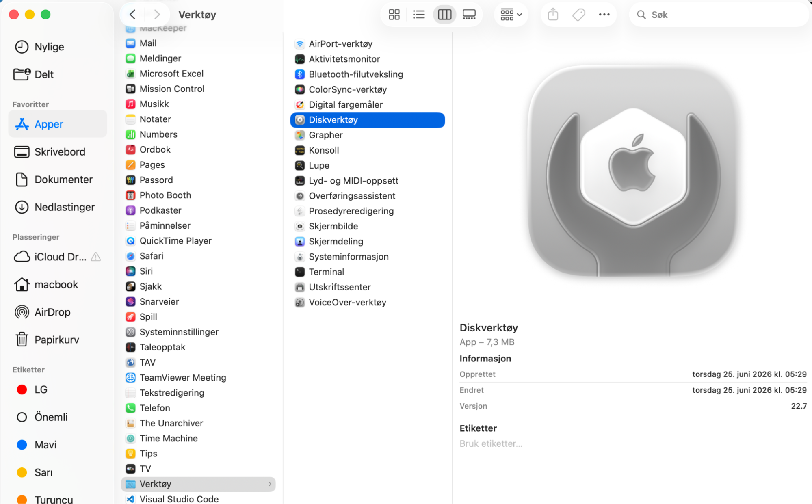Image resolution: width=812 pixels, height=504 pixels.
Task: Click the Numbers app icon
Action: pyautogui.click(x=130, y=134)
